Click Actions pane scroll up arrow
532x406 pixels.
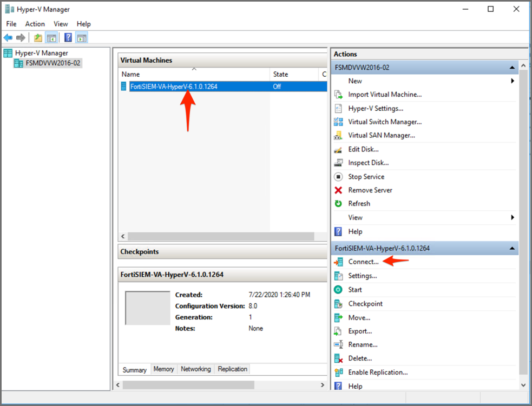(523, 65)
